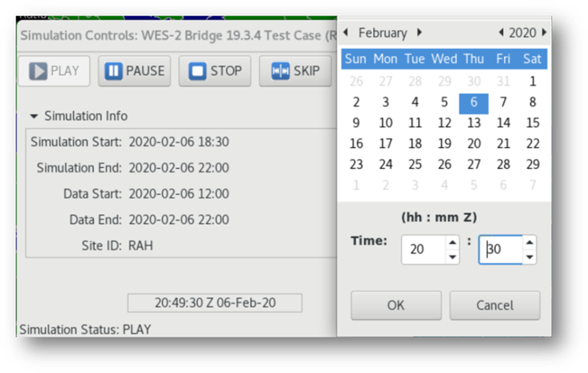Click the PLAY simulation button
Viewport: 588px width, 373px height.
pos(54,71)
